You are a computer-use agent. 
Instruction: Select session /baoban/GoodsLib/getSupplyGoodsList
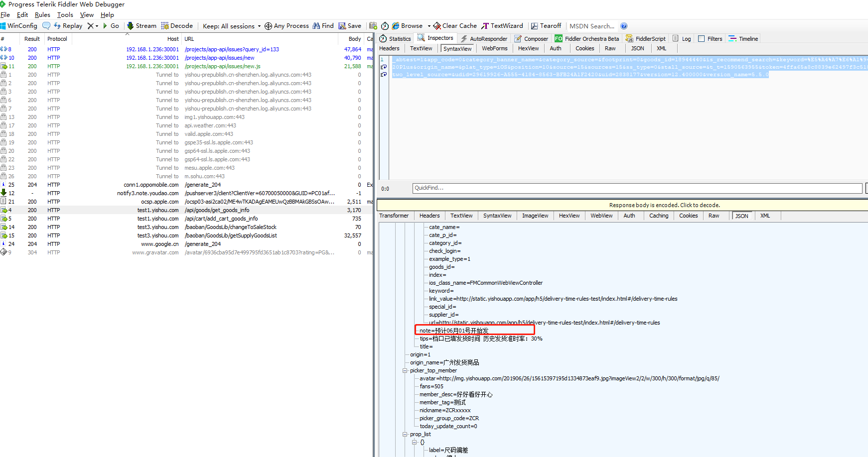(185, 235)
